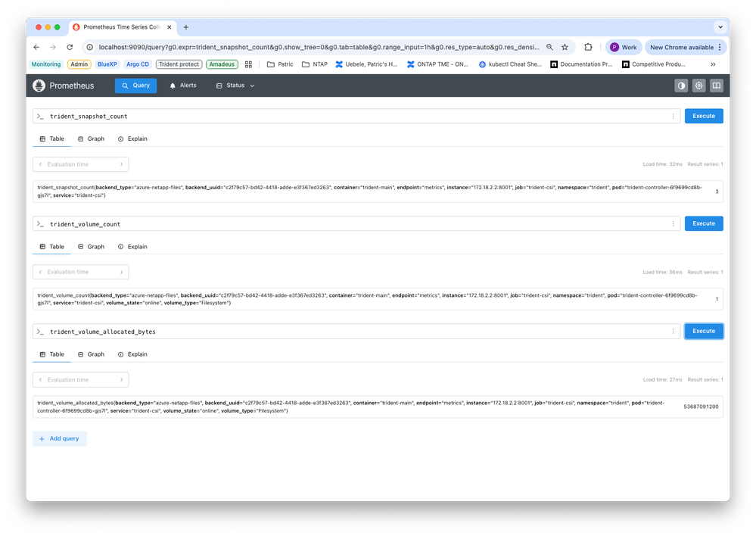Switch to Graph tab for trident_volume_allocated_bytes
The height and width of the screenshot is (536, 756).
pyautogui.click(x=91, y=354)
